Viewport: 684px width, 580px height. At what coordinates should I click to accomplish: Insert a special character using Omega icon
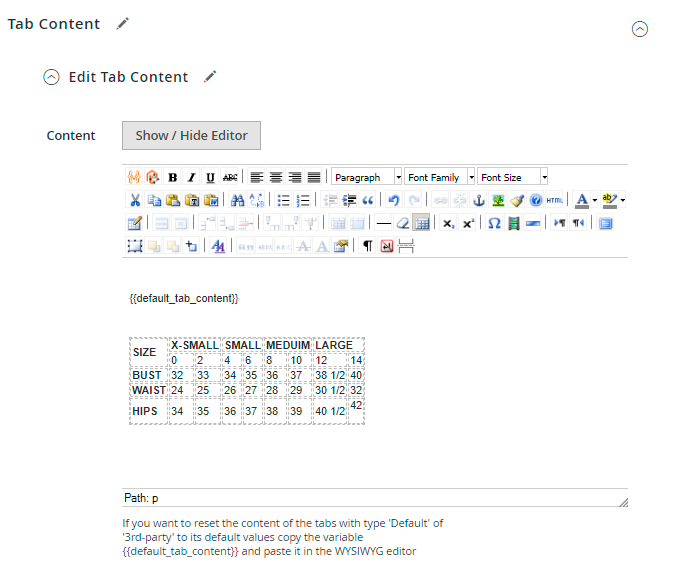(494, 223)
